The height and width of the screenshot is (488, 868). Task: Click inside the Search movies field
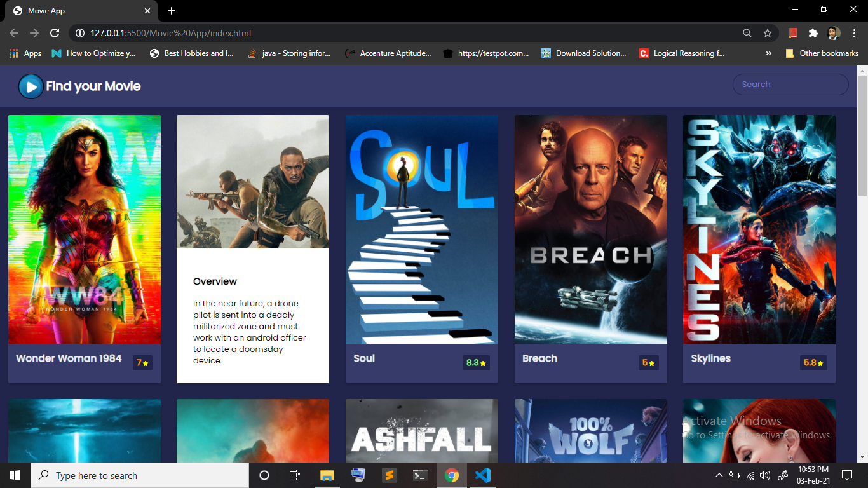coord(790,84)
